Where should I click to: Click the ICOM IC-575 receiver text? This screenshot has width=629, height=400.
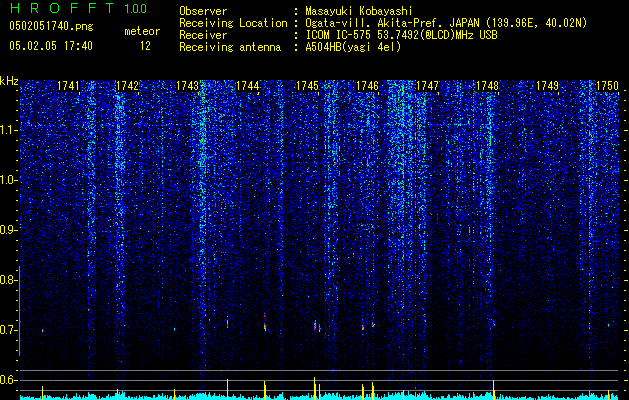tap(401, 35)
